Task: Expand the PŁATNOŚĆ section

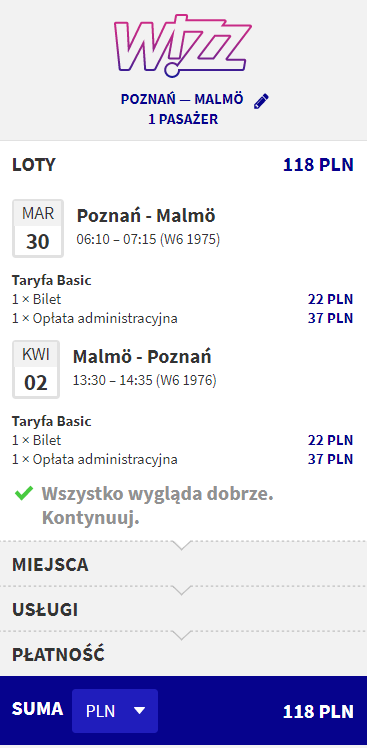Action: click(183, 654)
